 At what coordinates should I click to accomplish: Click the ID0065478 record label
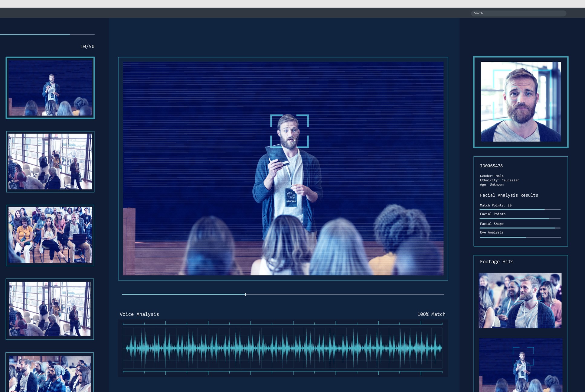point(491,166)
